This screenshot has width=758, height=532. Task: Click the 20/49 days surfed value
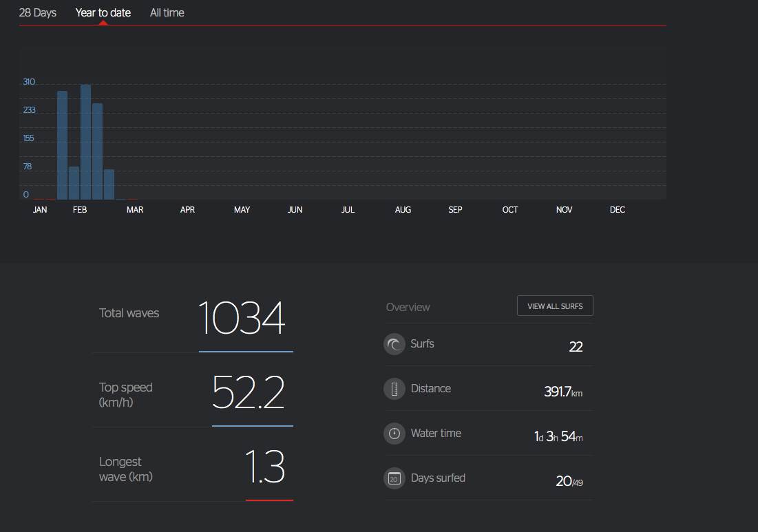(569, 481)
